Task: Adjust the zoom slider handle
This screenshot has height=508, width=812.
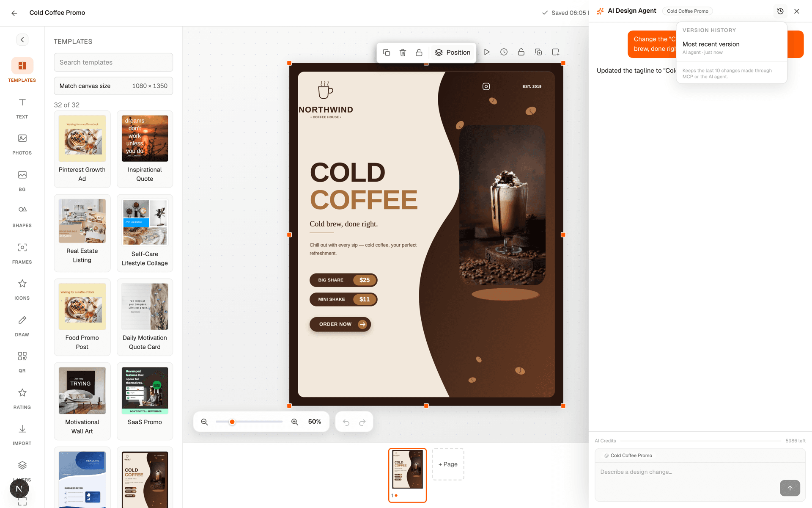Action: 232,422
